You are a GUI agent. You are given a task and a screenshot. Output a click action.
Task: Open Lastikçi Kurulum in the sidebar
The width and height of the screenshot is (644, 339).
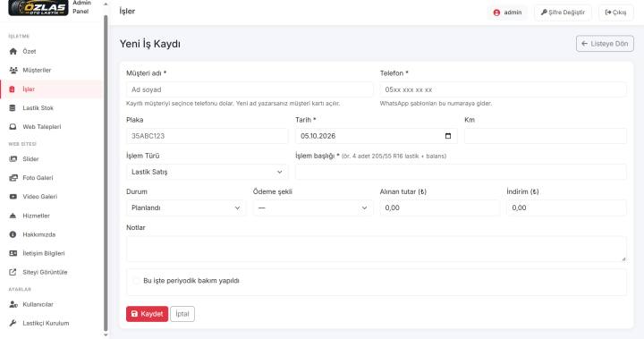51,323
